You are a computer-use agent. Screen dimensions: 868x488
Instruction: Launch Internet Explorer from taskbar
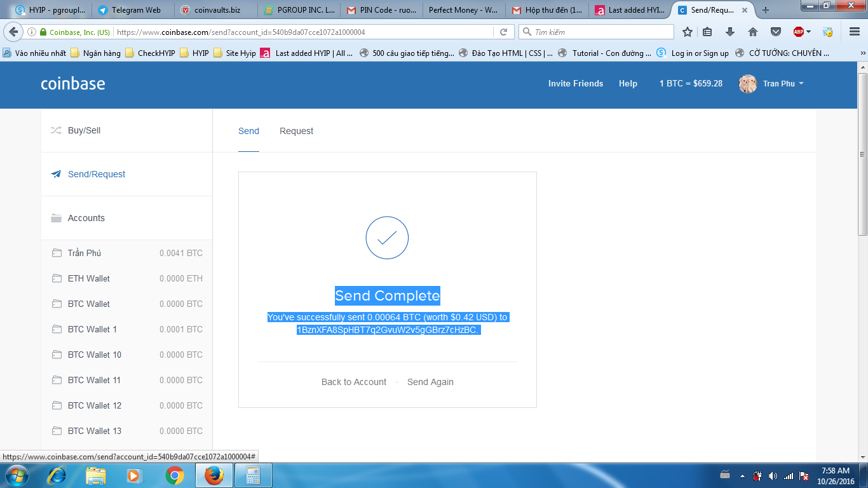(57, 475)
